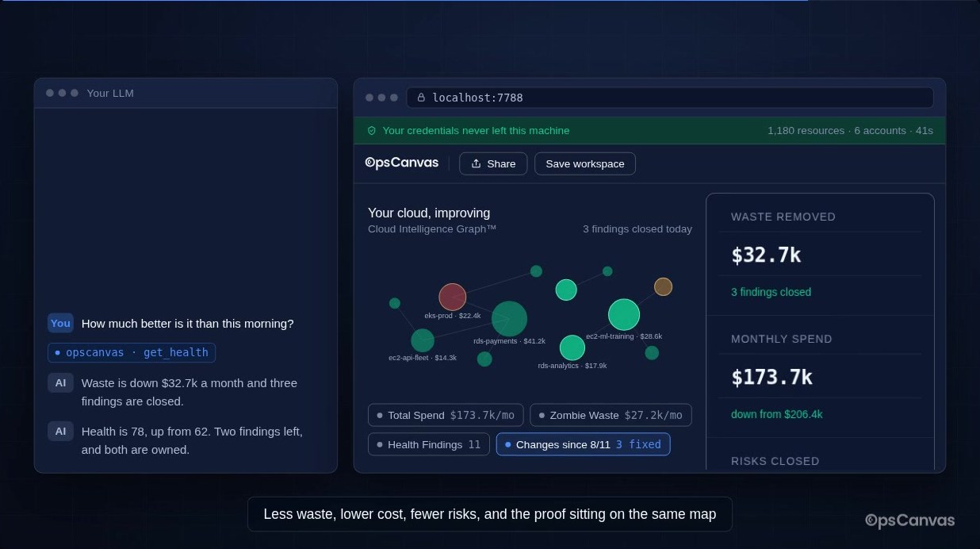This screenshot has height=549, width=980.
Task: Click the $32.7k waste removed value
Action: 766,255
